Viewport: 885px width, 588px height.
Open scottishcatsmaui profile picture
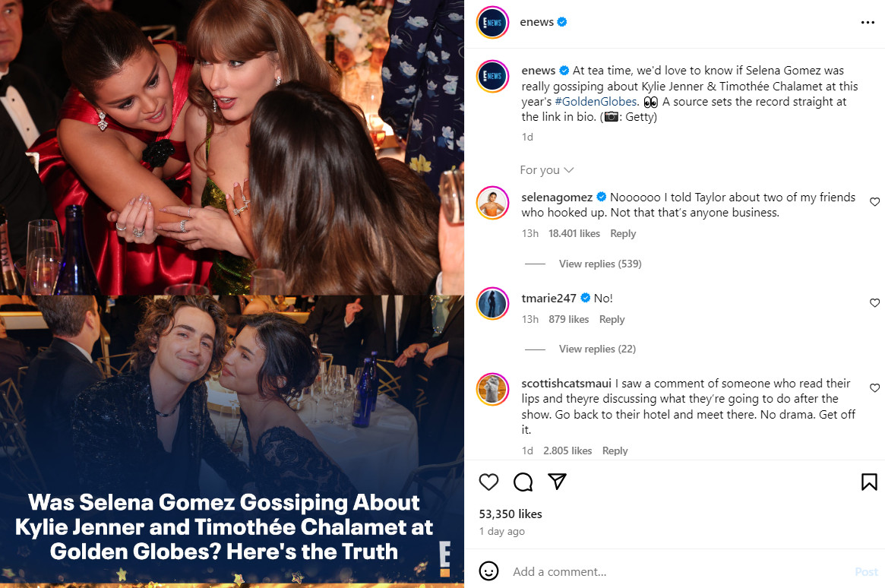tap(492, 389)
